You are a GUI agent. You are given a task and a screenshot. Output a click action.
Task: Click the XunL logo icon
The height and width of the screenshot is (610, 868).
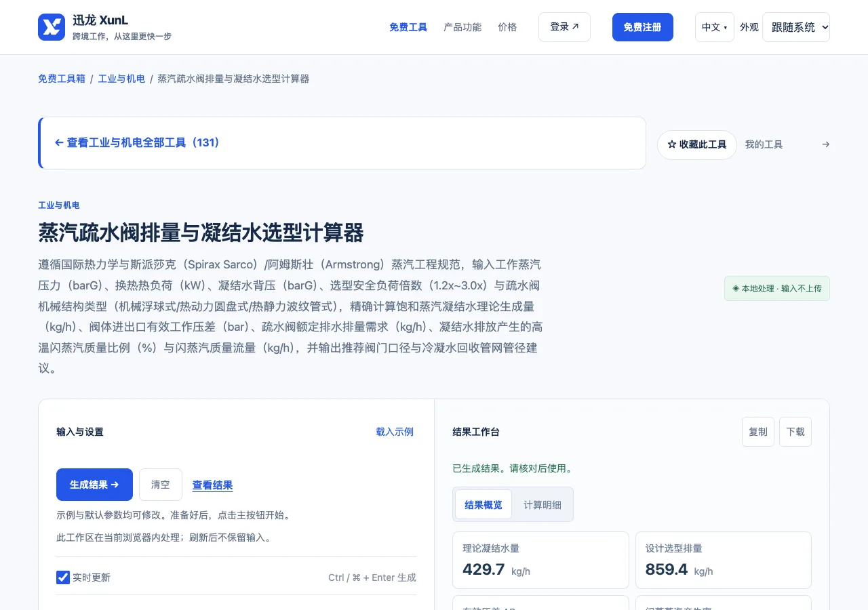click(52, 27)
